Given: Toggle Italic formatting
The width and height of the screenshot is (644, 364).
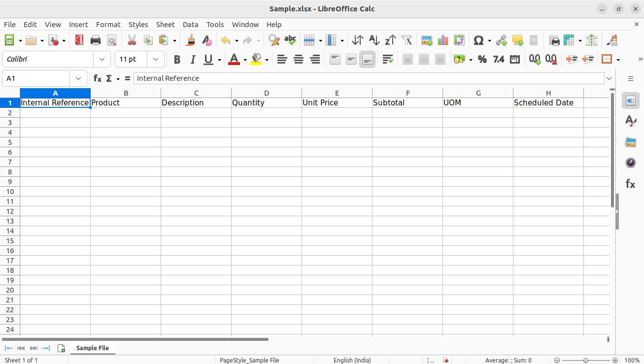Looking at the screenshot, I should coord(193,60).
